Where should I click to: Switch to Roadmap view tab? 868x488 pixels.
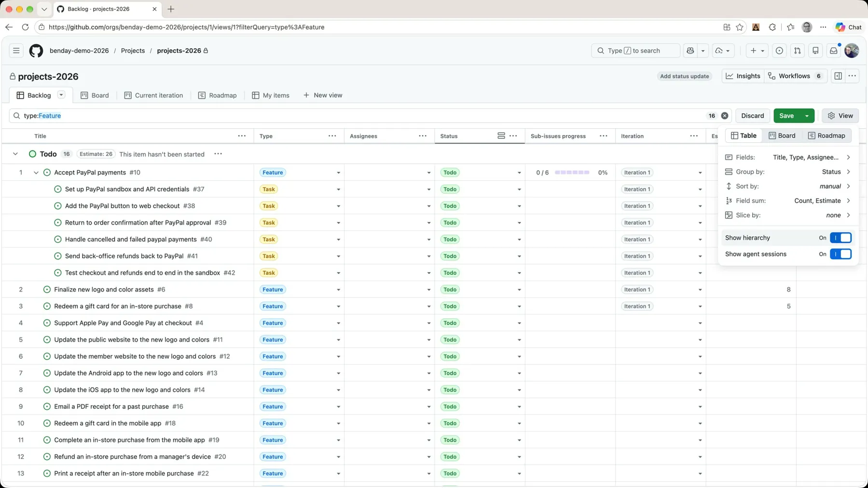click(217, 95)
